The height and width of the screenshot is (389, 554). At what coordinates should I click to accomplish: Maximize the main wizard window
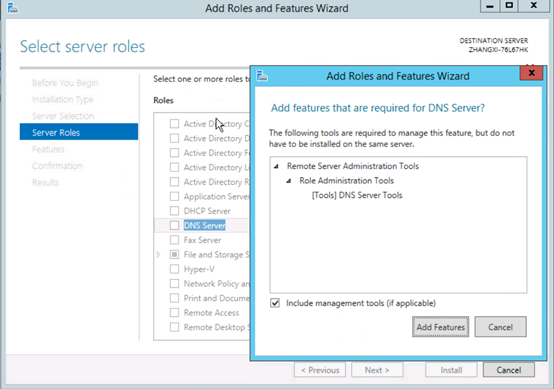[x=509, y=6]
